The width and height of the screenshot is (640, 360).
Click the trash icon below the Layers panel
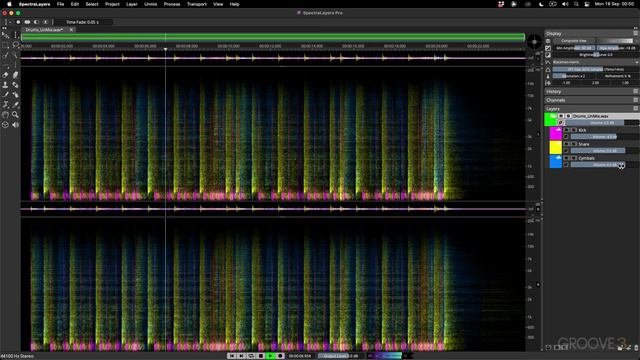point(636,348)
